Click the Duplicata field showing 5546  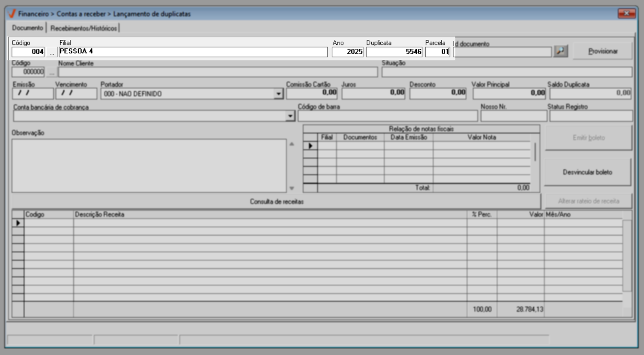394,52
